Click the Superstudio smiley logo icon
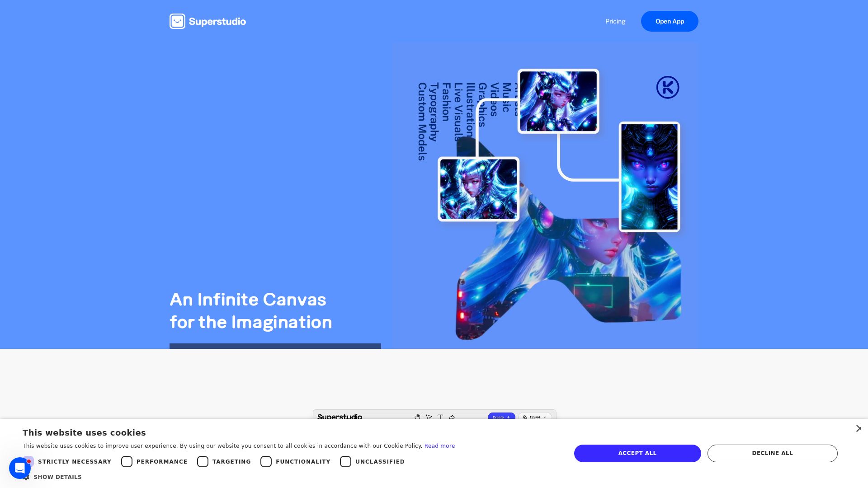 (x=177, y=21)
